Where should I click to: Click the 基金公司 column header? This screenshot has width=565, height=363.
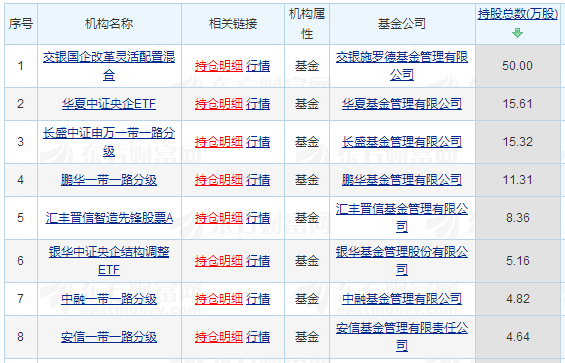tap(402, 24)
